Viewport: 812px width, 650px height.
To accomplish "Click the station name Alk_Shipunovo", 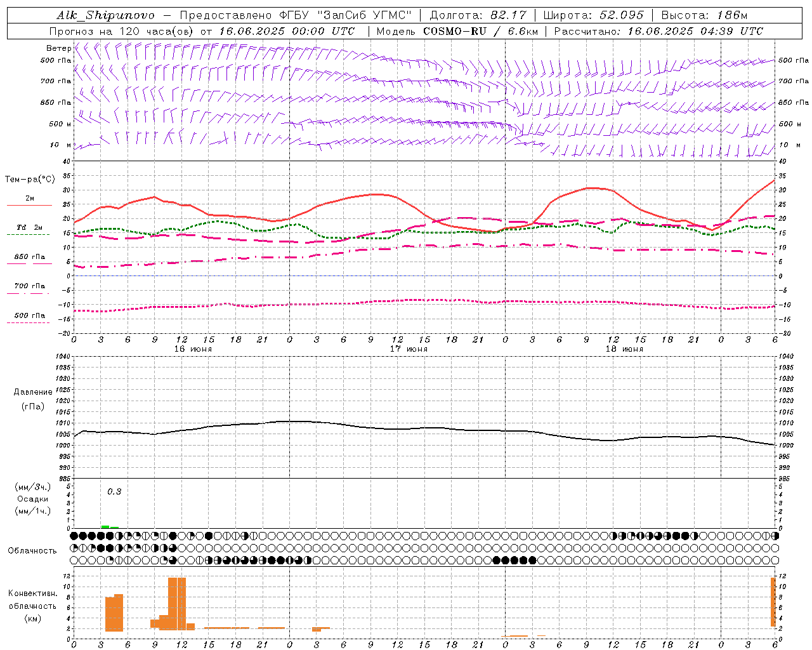I will click(x=105, y=16).
